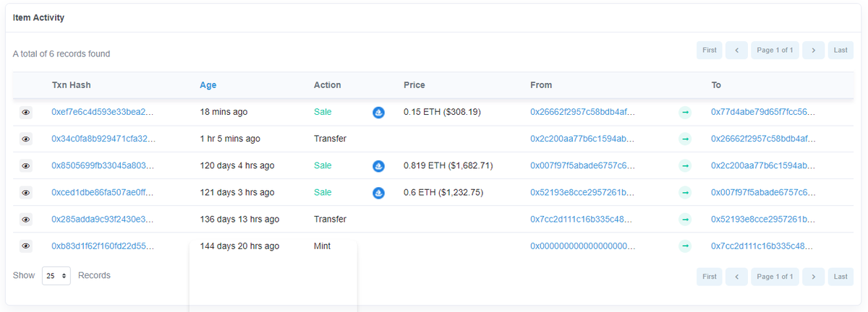Image resolution: width=868 pixels, height=312 pixels.
Task: Preview the 0x285adda9c93f2430e3 transaction via eye icon
Action: click(26, 220)
